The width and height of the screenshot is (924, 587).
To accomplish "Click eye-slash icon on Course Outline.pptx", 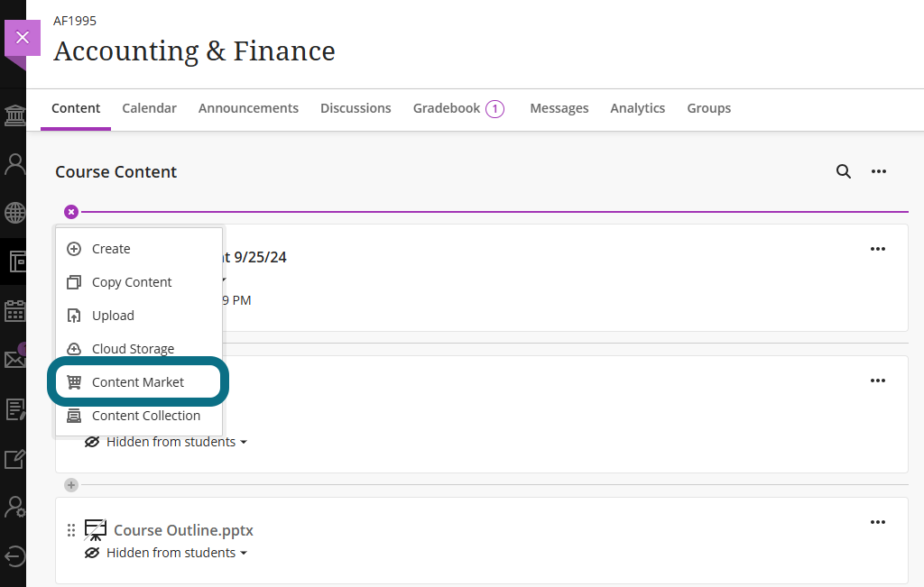I will (92, 553).
